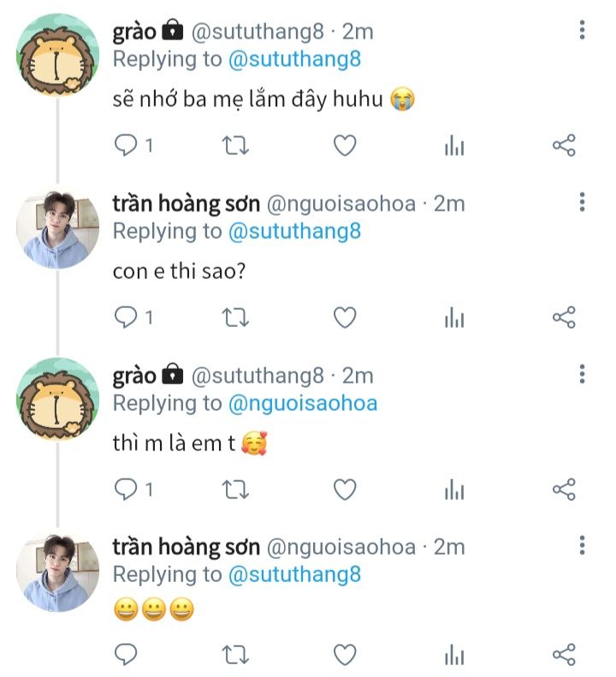Reply to the 'sẽ nhớ ba mẹ lắm đây' tweet
The height and width of the screenshot is (677, 616).
[x=127, y=146]
